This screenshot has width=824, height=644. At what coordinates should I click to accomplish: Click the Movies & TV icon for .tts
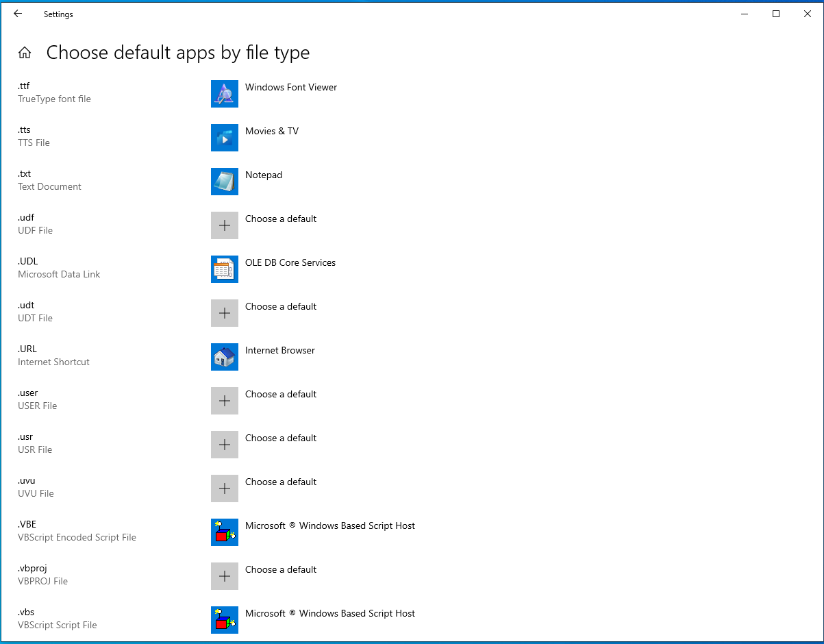point(225,138)
